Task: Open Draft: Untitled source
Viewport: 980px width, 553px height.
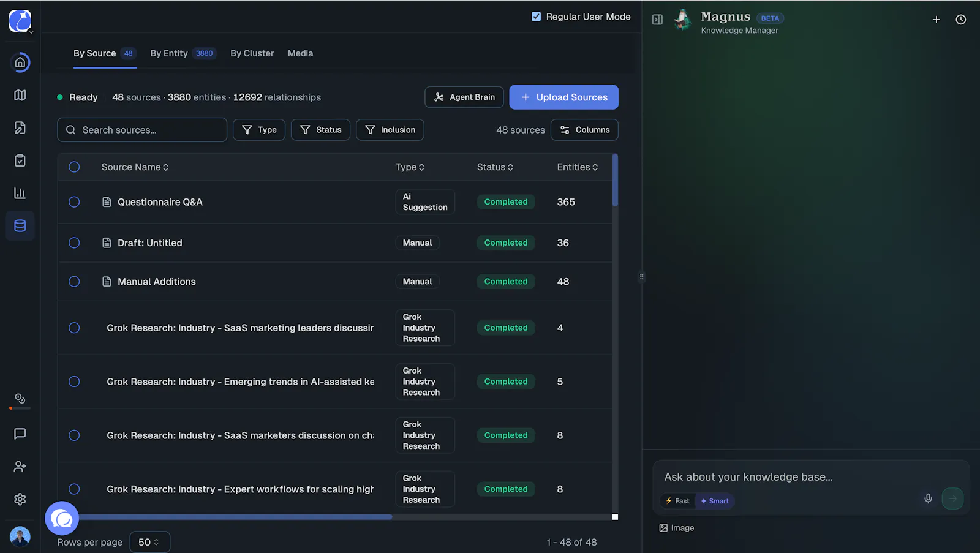Action: tap(150, 243)
